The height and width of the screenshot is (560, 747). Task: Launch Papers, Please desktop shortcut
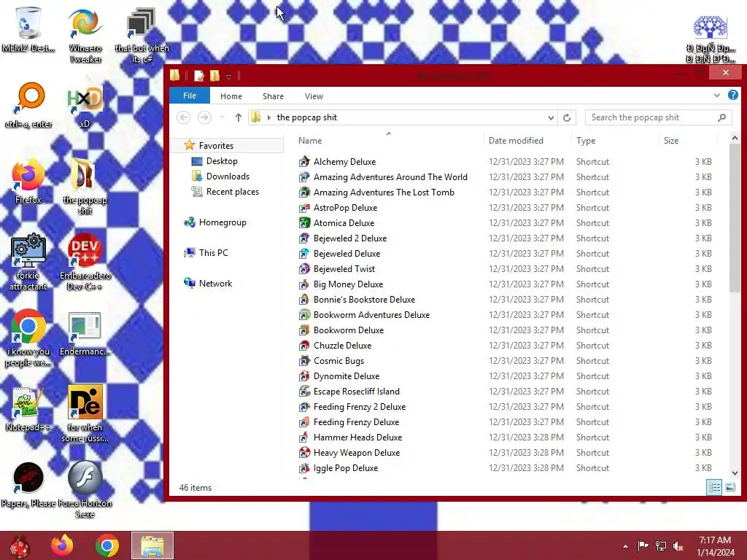[x=28, y=485]
